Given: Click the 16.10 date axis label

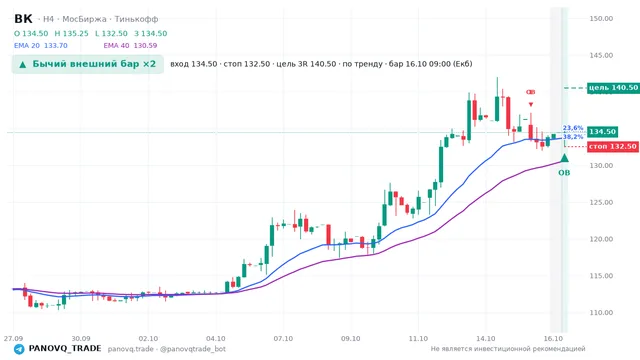Looking at the screenshot, I should pos(553,339).
